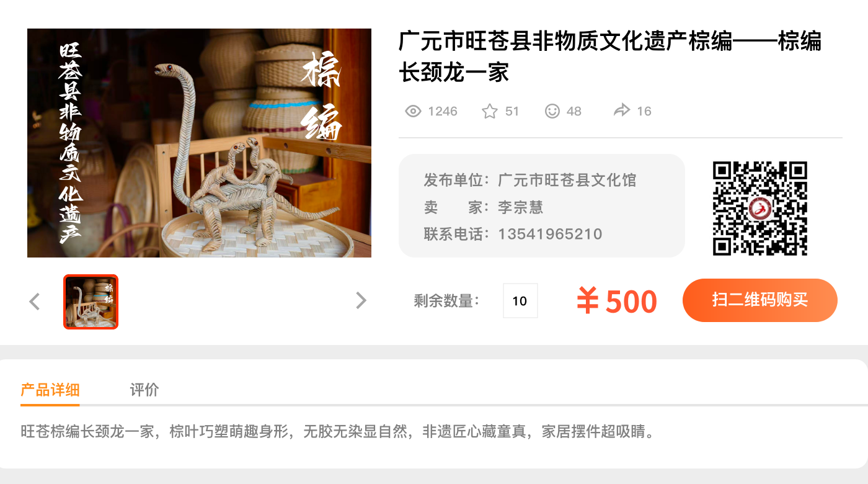Screen dimensions: 868x484
Task: Click the product title 棕编长颈龙一家
Action: (610, 56)
